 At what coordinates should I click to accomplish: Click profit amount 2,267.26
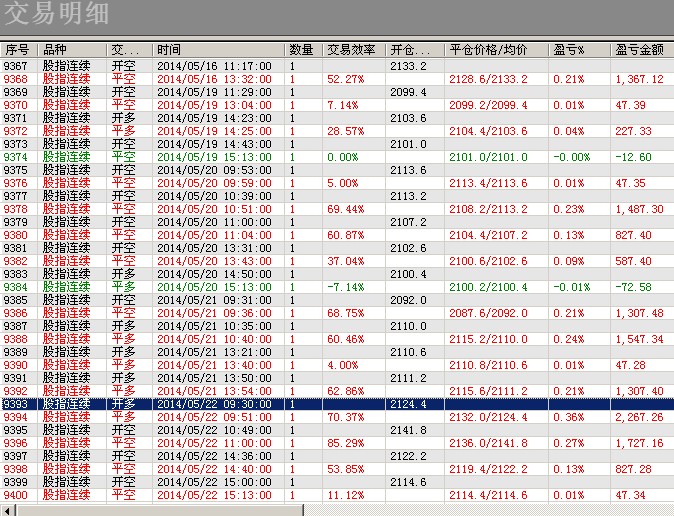[639, 417]
